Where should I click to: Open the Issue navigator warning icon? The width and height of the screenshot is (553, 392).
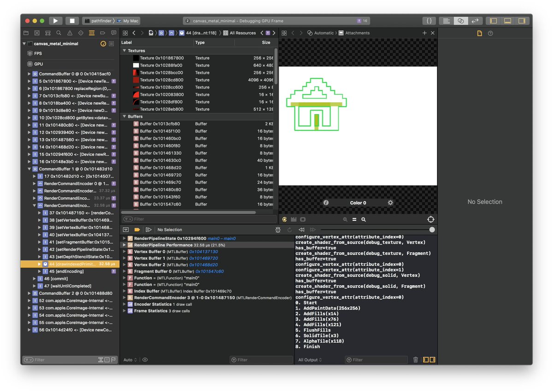point(70,33)
